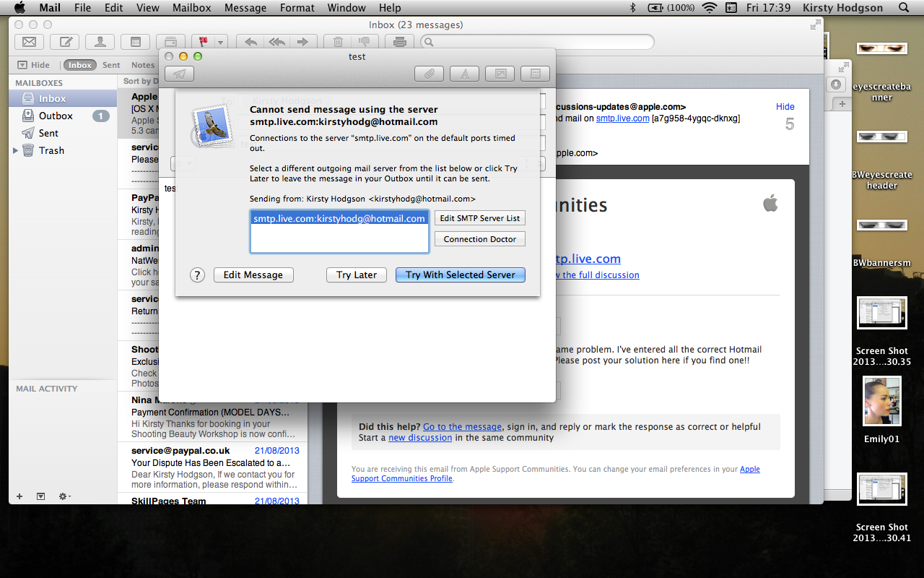
Task: Select Notes in the favorites bar
Action: pos(143,65)
